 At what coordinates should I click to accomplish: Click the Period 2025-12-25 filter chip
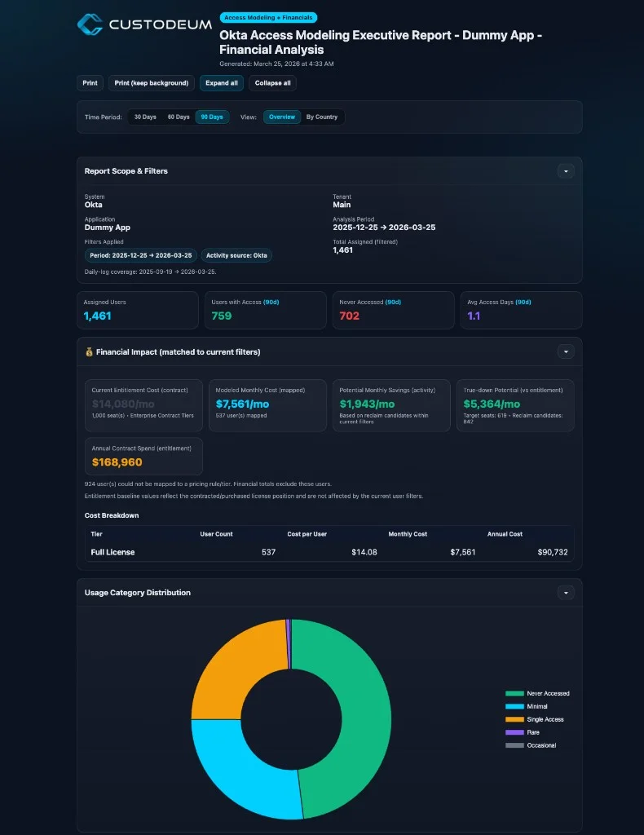[x=140, y=255]
